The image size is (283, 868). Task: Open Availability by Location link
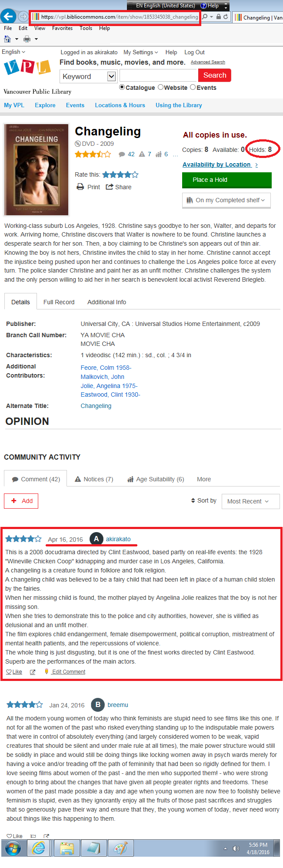(220, 164)
